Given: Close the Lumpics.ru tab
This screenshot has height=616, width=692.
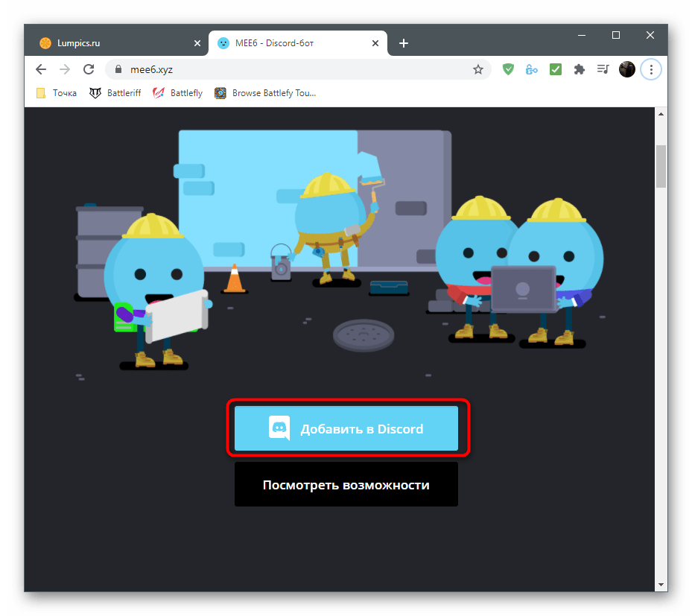Looking at the screenshot, I should pyautogui.click(x=197, y=43).
